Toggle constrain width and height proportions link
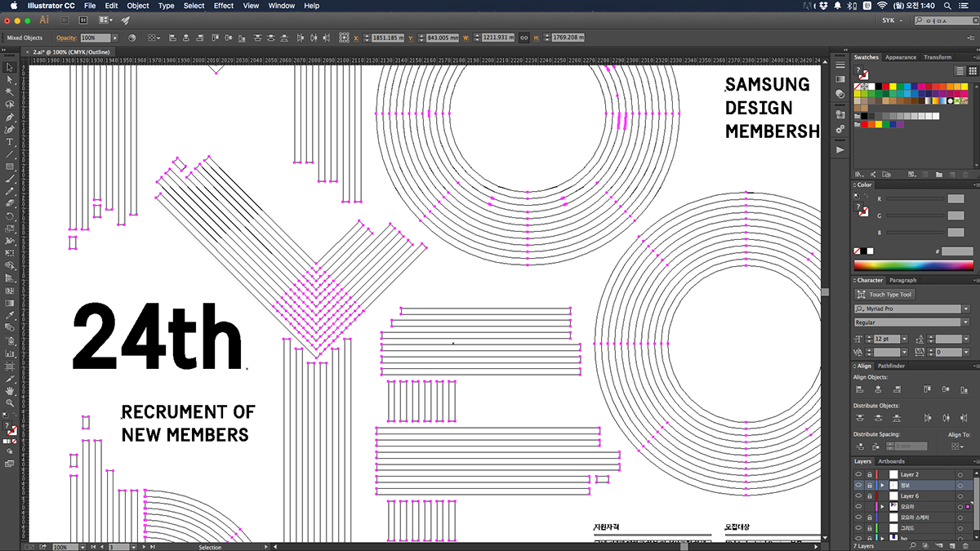This screenshot has width=980, height=551. pyautogui.click(x=524, y=38)
